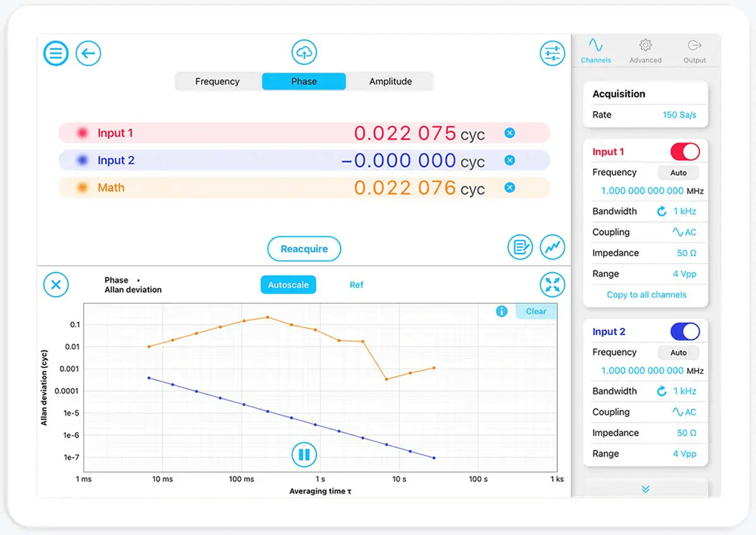The image size is (756, 535).
Task: Click the info icon on the chart
Action: click(501, 311)
